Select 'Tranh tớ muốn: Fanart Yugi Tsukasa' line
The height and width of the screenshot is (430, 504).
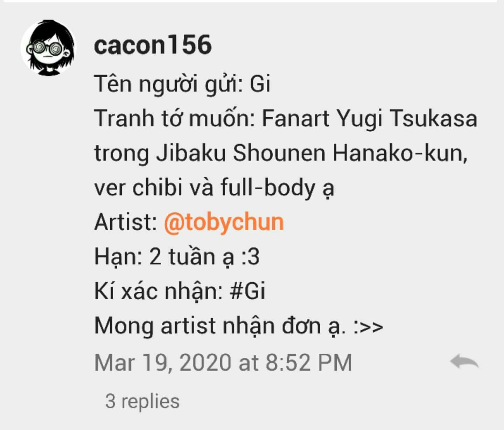[286, 118]
